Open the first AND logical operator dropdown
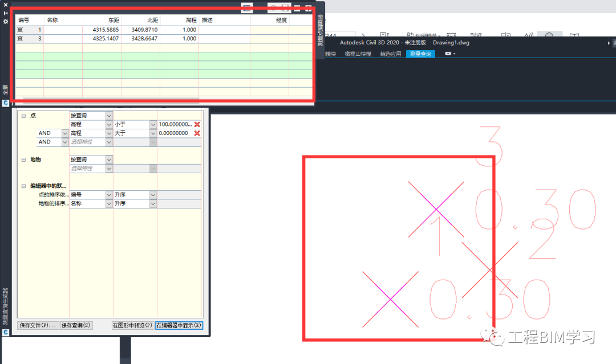The width and height of the screenshot is (616, 364). 65,133
